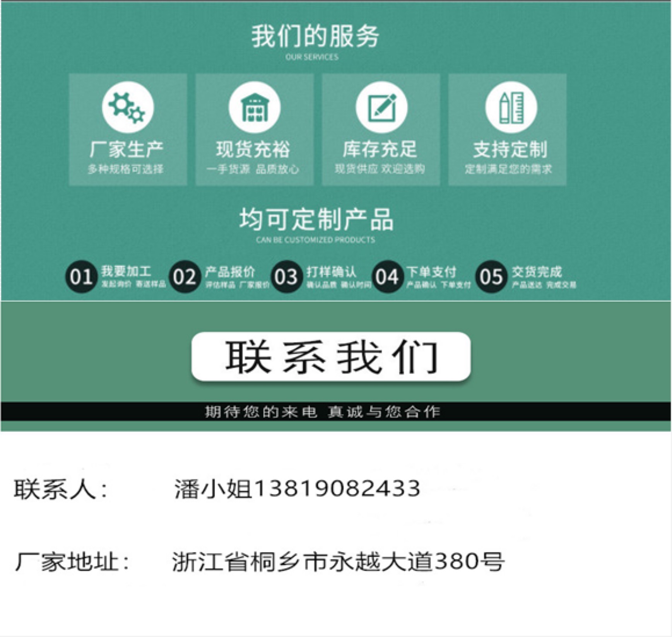Click the edit pencil icon for 库存充足

pyautogui.click(x=381, y=107)
